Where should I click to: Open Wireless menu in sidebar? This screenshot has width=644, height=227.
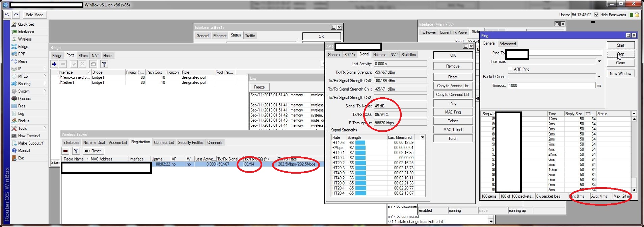click(25, 39)
